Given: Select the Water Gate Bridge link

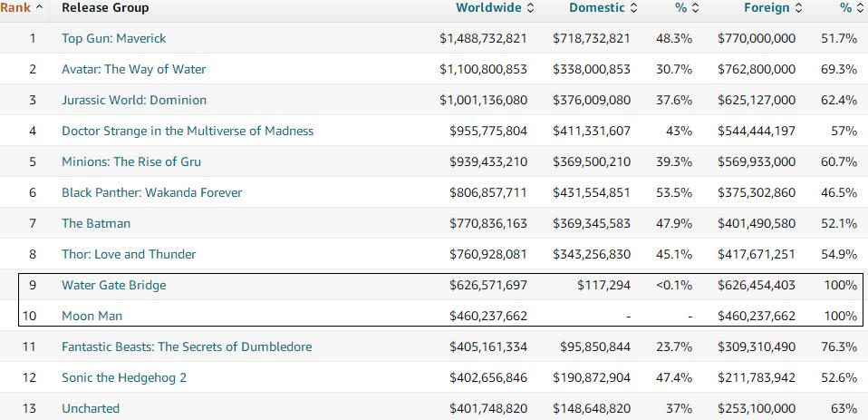Looking at the screenshot, I should coord(114,285).
